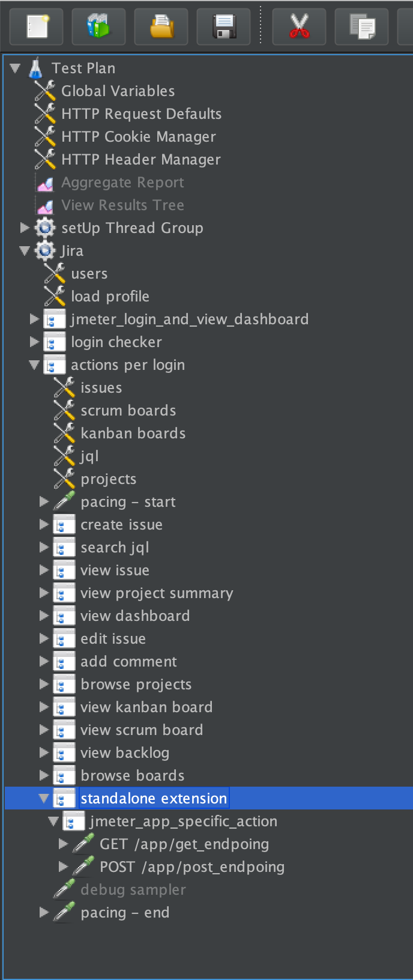Expand the login checker node
This screenshot has width=413, height=980.
click(34, 342)
